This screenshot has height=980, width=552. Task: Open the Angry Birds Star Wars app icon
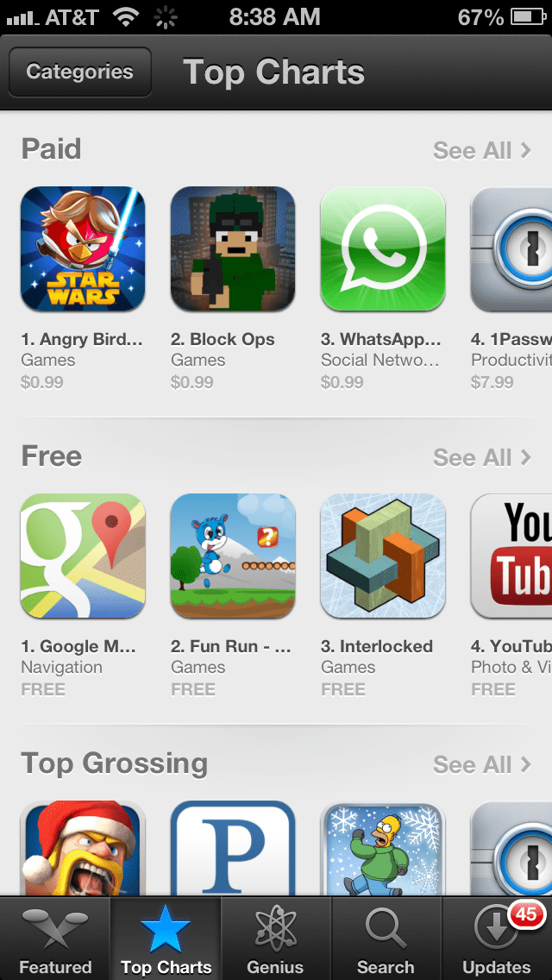pyautogui.click(x=83, y=248)
